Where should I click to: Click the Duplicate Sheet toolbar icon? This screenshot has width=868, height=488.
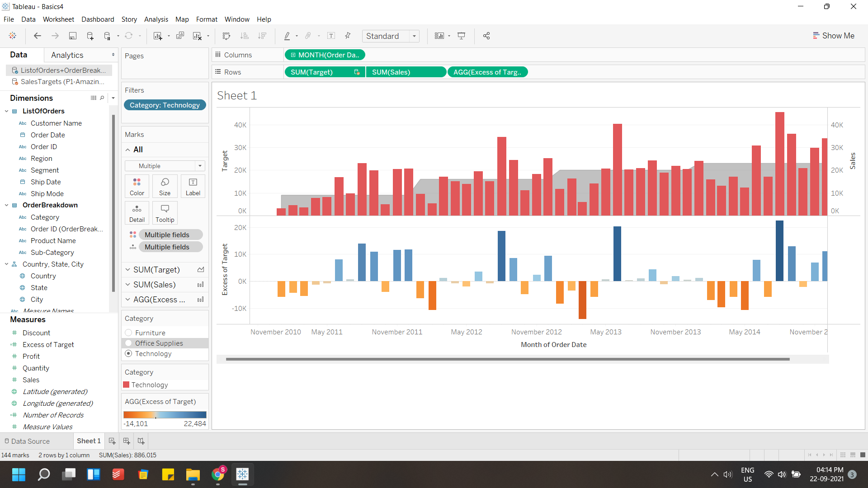(180, 36)
